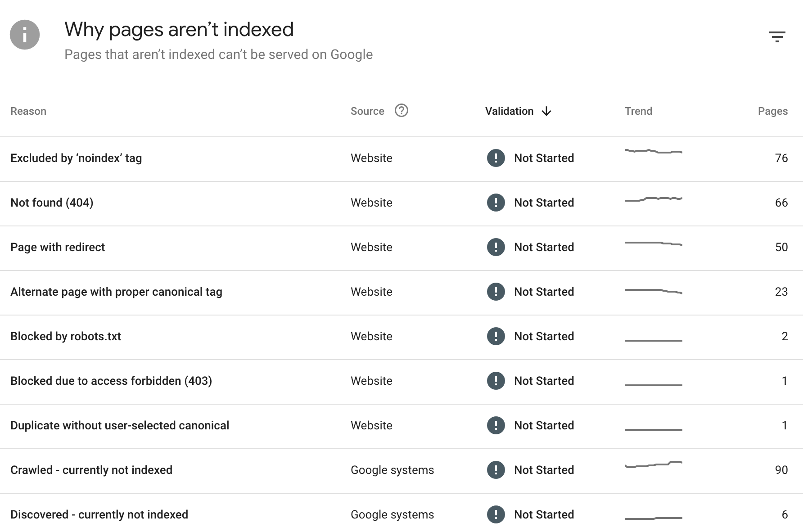This screenshot has width=803, height=532.
Task: Click the Not Started alert icon for 404 row
Action: coord(496,203)
